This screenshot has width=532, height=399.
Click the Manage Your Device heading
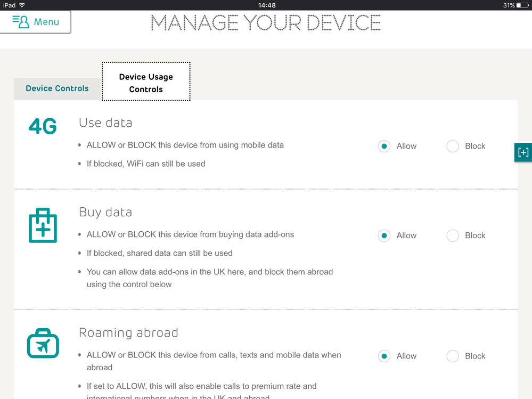tap(266, 23)
